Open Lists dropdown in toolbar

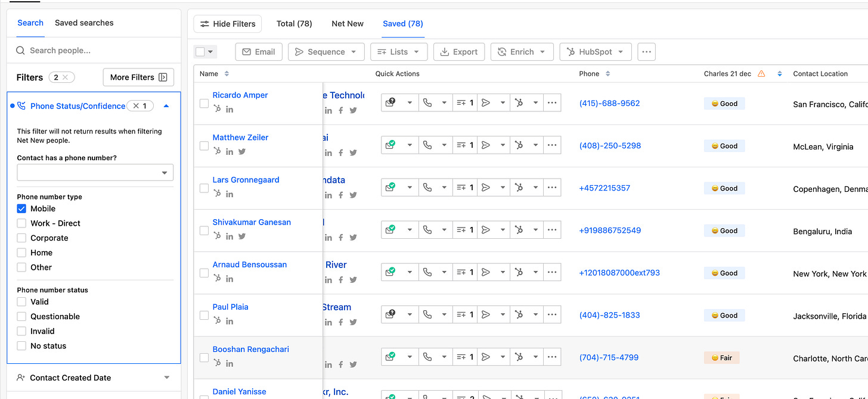tap(399, 52)
